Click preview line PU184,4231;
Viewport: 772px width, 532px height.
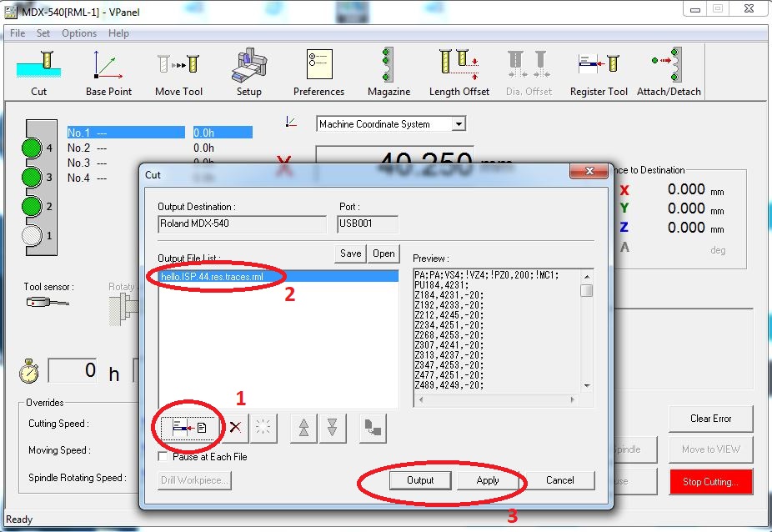[x=442, y=284]
